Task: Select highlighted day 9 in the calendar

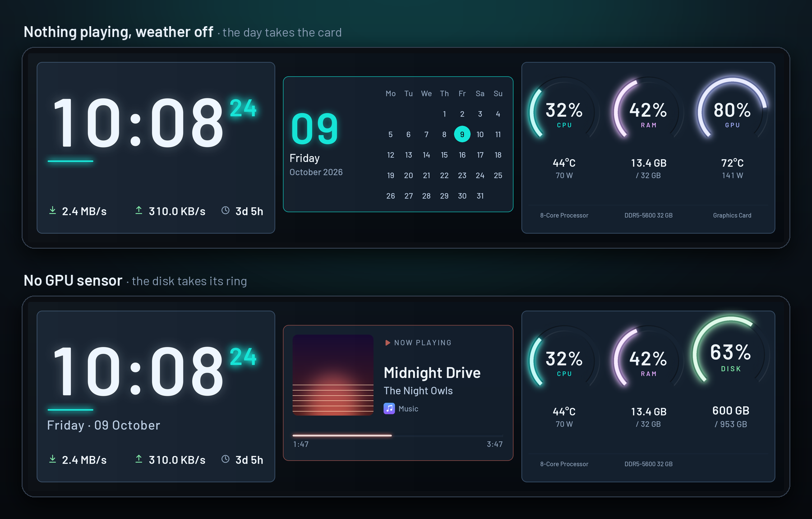Action: tap(462, 134)
